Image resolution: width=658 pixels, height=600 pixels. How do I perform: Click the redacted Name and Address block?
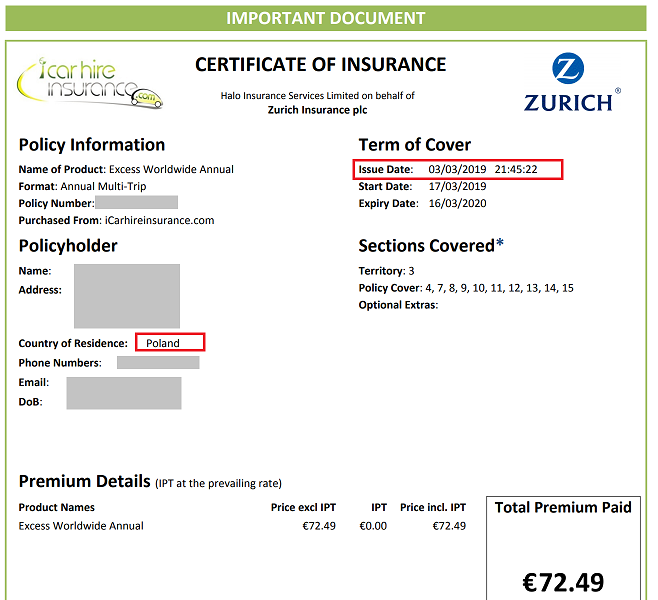tap(127, 296)
